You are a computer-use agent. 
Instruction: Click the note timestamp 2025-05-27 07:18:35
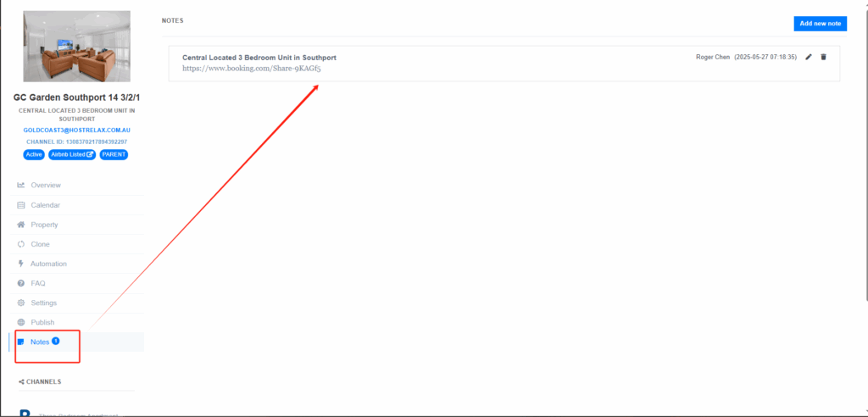pos(765,57)
